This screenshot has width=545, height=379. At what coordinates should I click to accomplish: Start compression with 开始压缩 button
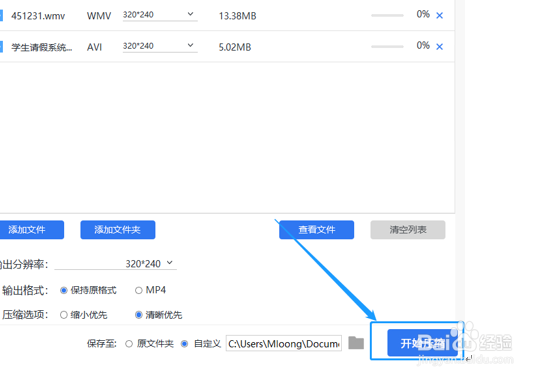point(422,343)
